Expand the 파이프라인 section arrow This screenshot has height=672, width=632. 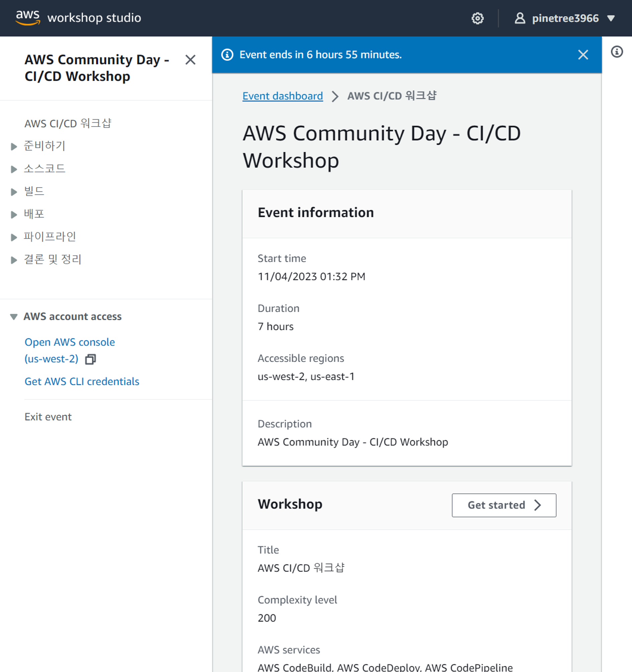[x=14, y=237]
